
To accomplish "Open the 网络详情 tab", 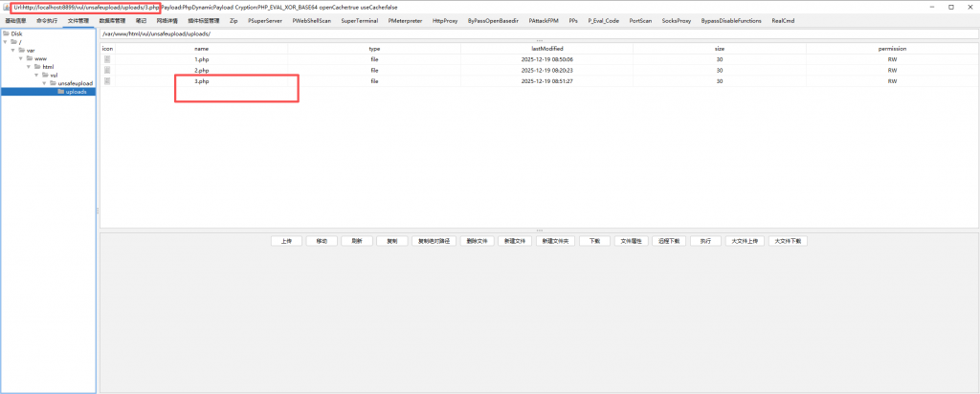I will (167, 21).
